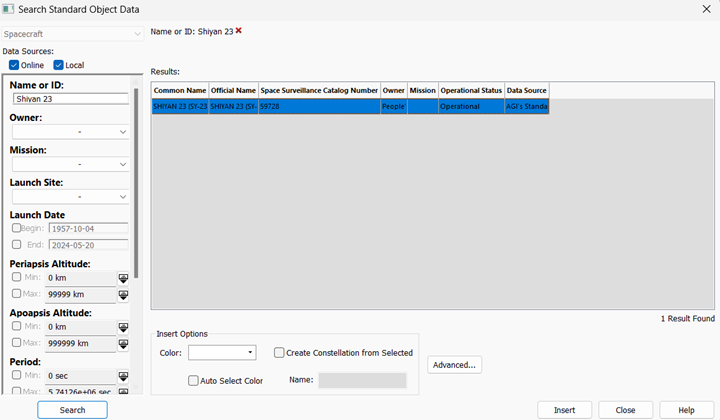Open Help for this dialog

pyautogui.click(x=686, y=410)
